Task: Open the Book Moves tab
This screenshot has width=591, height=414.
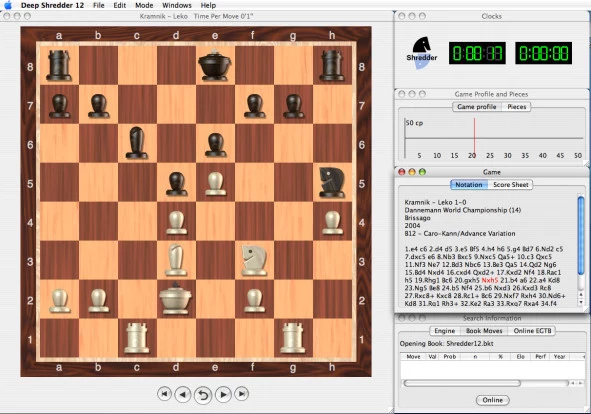Action: [484, 331]
